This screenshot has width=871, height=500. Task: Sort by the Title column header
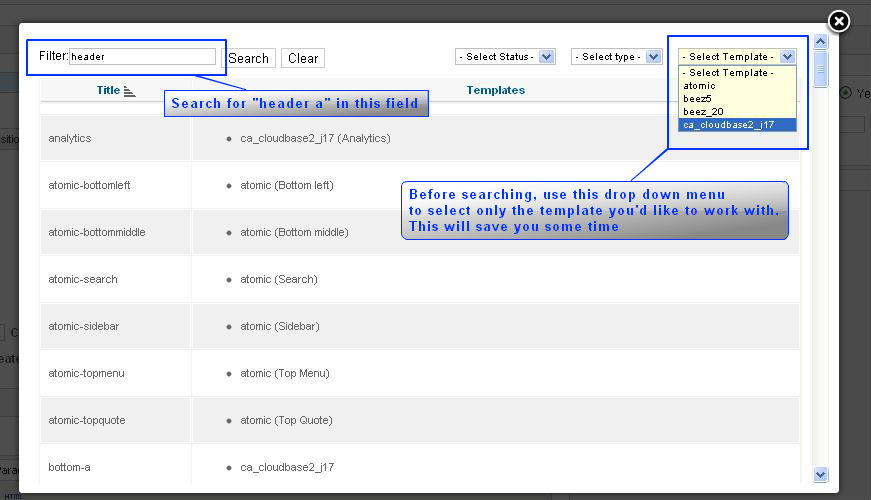click(108, 90)
